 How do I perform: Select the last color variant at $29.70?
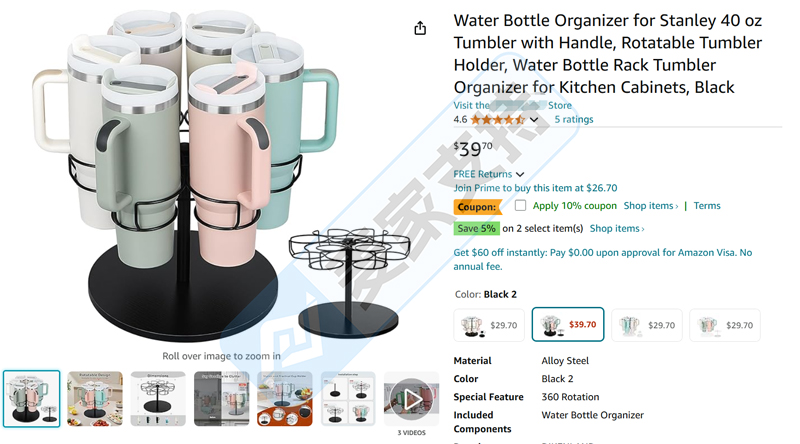724,325
